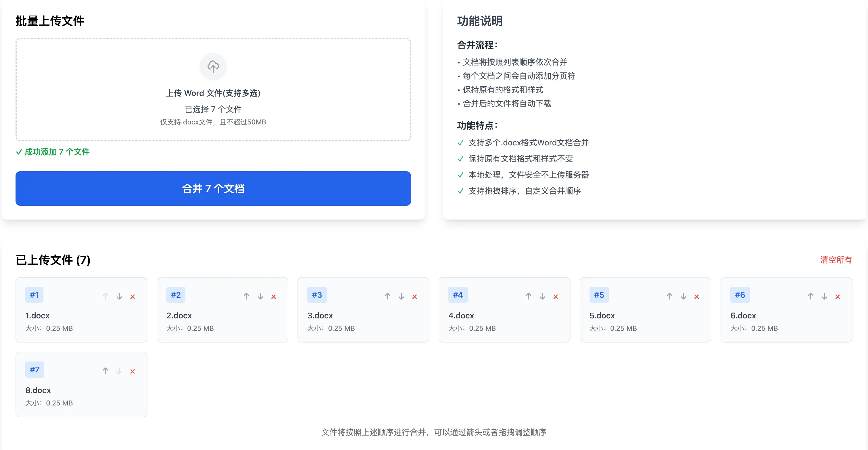Click 上传 Word 文件(支持多选) upload label
This screenshot has width=868, height=450.
213,93
